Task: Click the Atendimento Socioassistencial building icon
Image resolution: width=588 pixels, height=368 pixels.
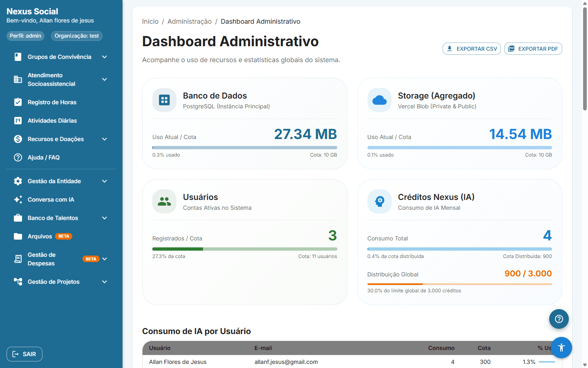Action: click(18, 79)
